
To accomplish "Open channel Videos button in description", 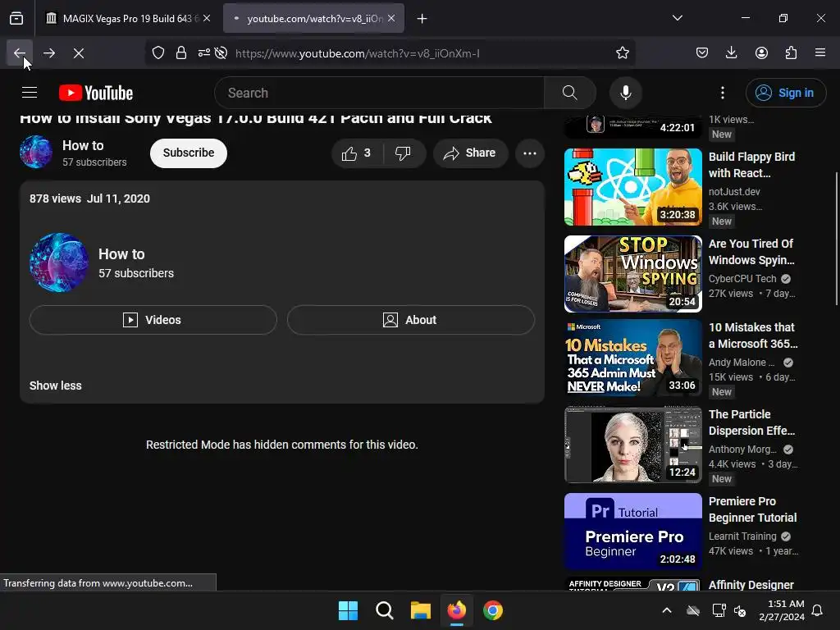I will coord(153,320).
